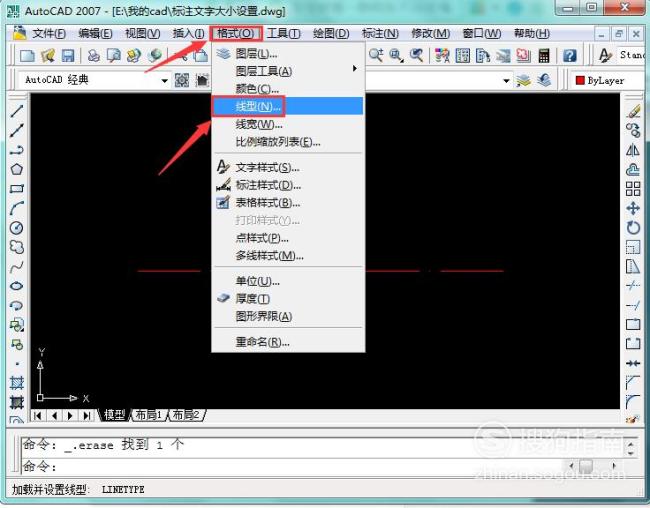Select the Ellipse tool
The image size is (650, 508).
[x=17, y=286]
